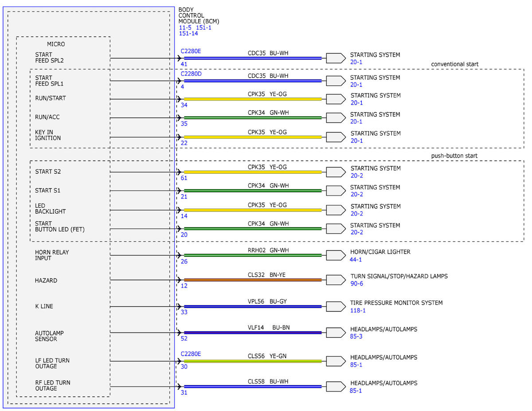Click the off-page arrow on the CLS56 YE-GN wire

click(336, 361)
